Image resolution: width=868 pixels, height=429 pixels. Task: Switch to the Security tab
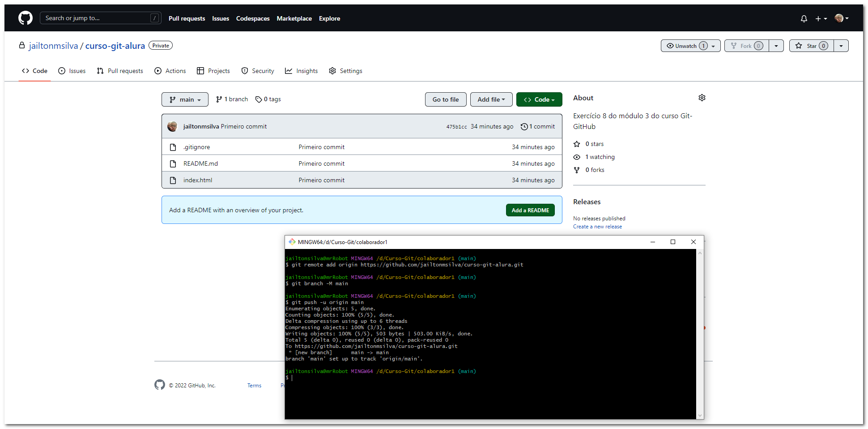(x=258, y=71)
